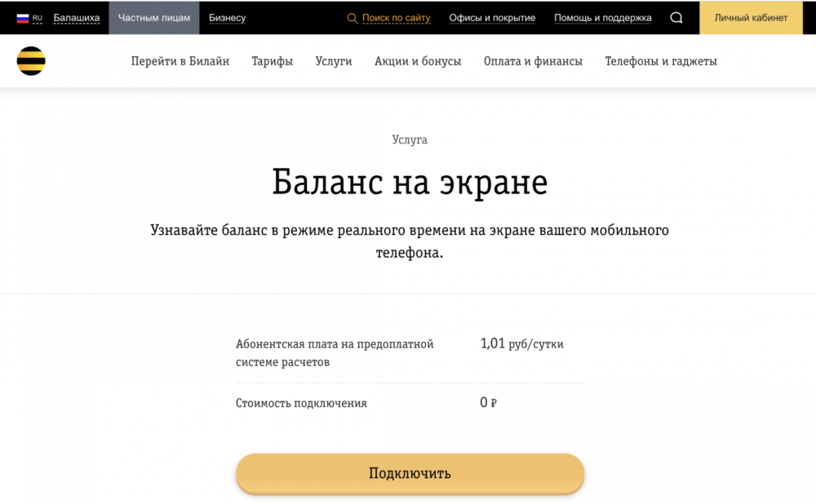816x504 pixels.
Task: Go to Оплата и финансы section
Action: point(533,61)
